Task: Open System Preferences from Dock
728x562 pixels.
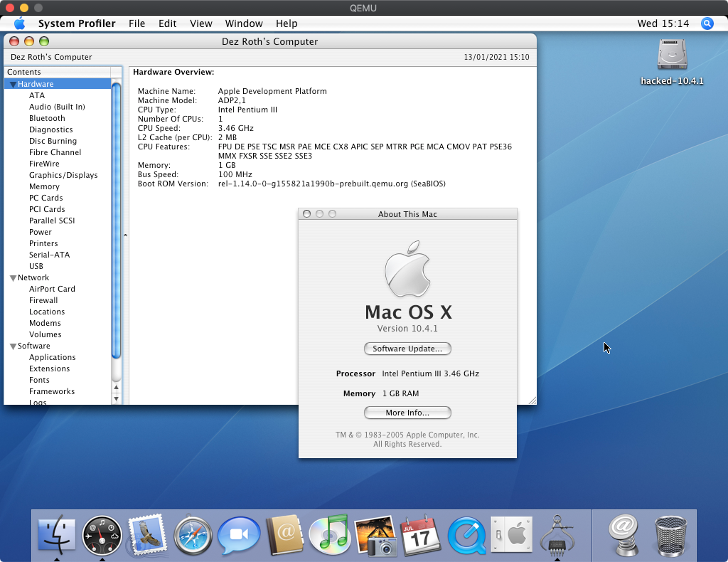Action: click(x=511, y=535)
